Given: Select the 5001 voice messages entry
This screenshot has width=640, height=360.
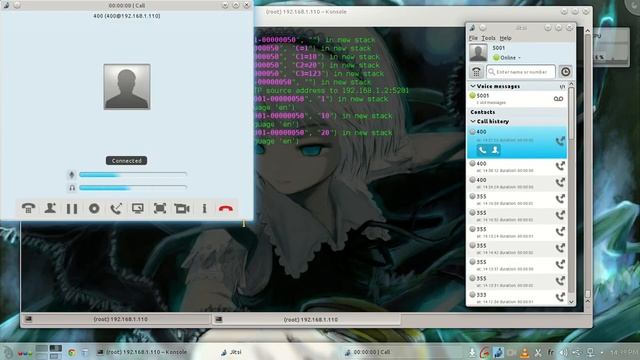Looking at the screenshot, I should 517,98.
